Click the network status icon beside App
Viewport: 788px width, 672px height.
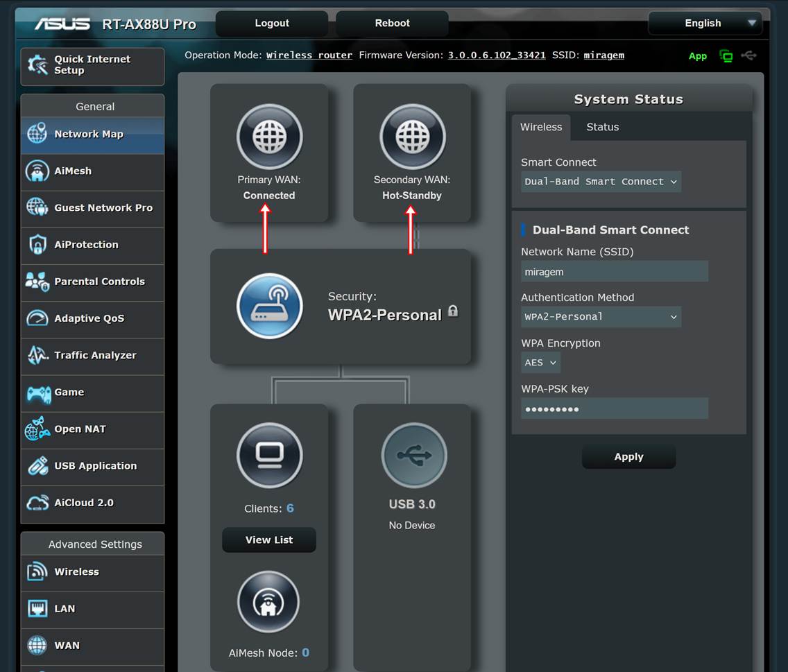tap(726, 56)
